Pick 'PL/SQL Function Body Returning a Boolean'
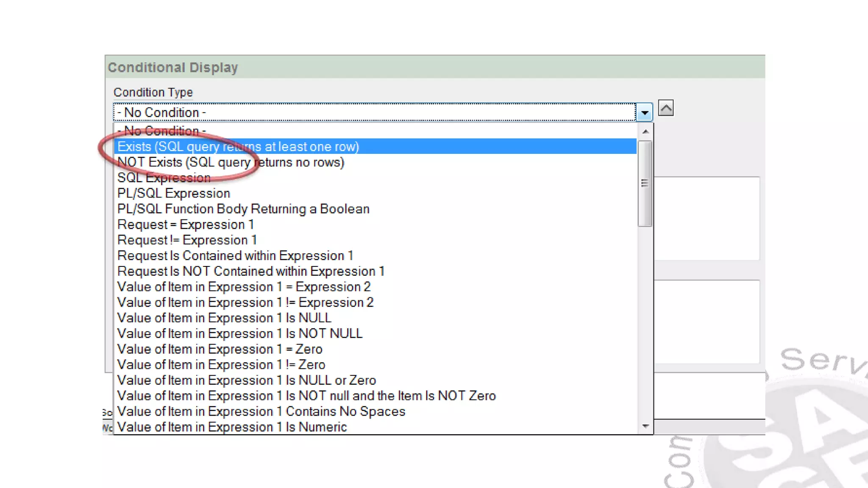This screenshot has width=868, height=488. click(243, 209)
